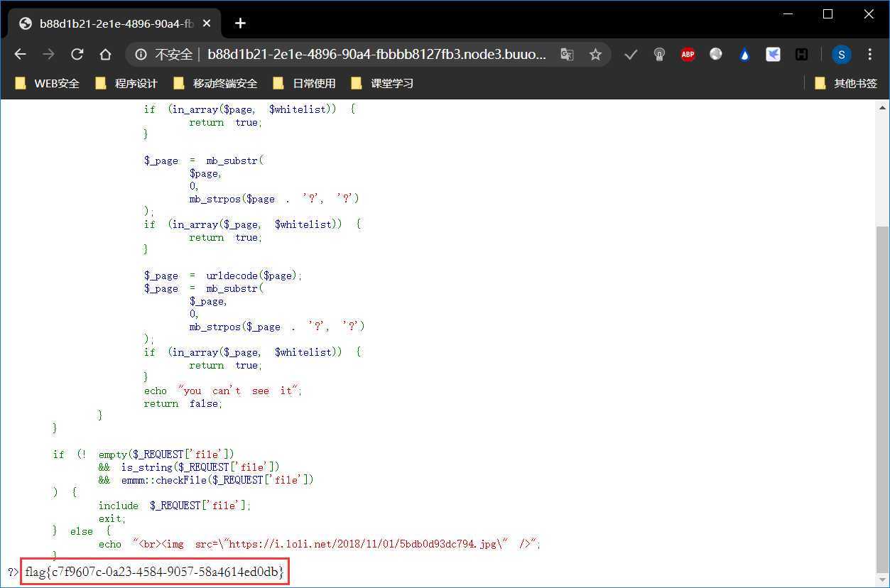Click the urldecode($page) line
The height and width of the screenshot is (588, 890).
tap(223, 276)
